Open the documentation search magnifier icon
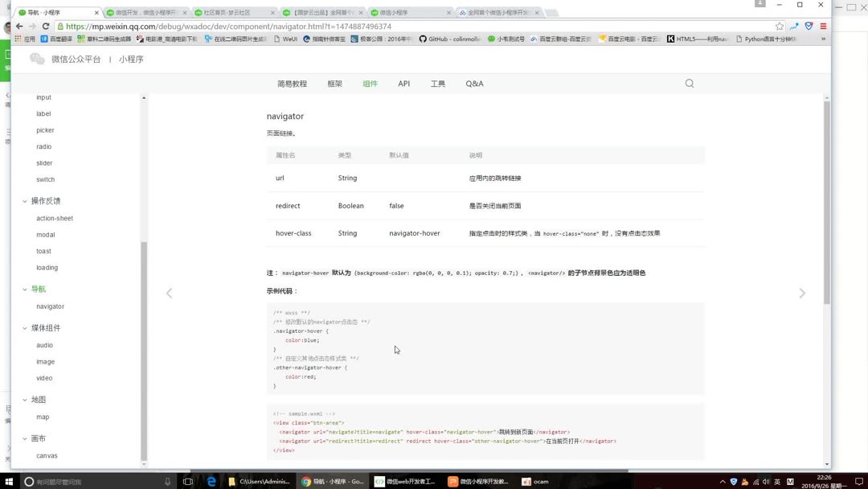Screen dimensions: 868x489 [x=689, y=83]
